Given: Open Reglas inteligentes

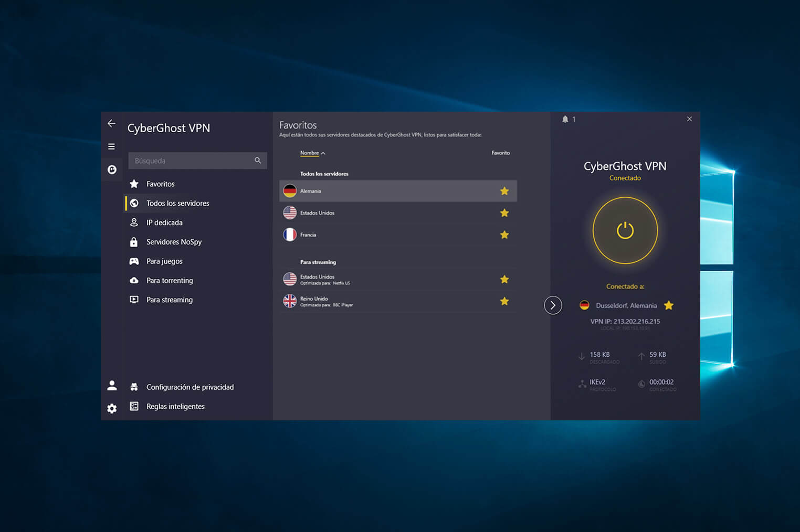Looking at the screenshot, I should coord(175,407).
